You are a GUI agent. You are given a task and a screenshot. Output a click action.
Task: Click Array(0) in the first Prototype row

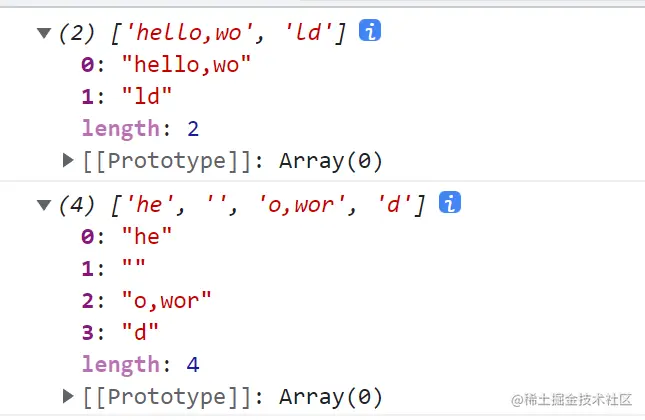(330, 160)
